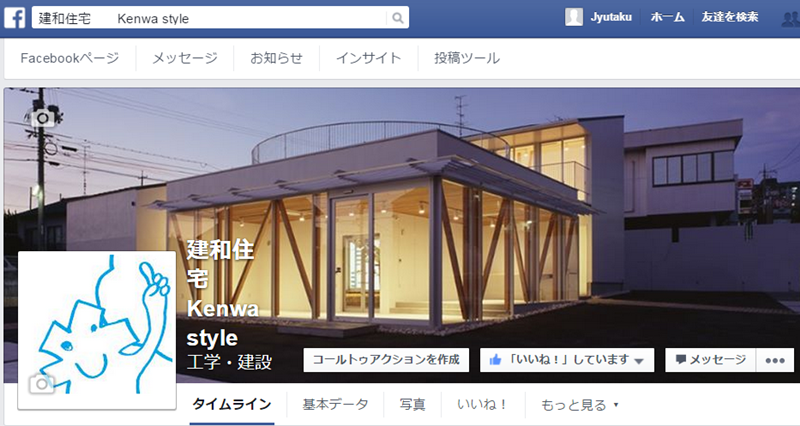
Task: Click コールトゥアクションを作成 button
Action: pyautogui.click(x=386, y=360)
